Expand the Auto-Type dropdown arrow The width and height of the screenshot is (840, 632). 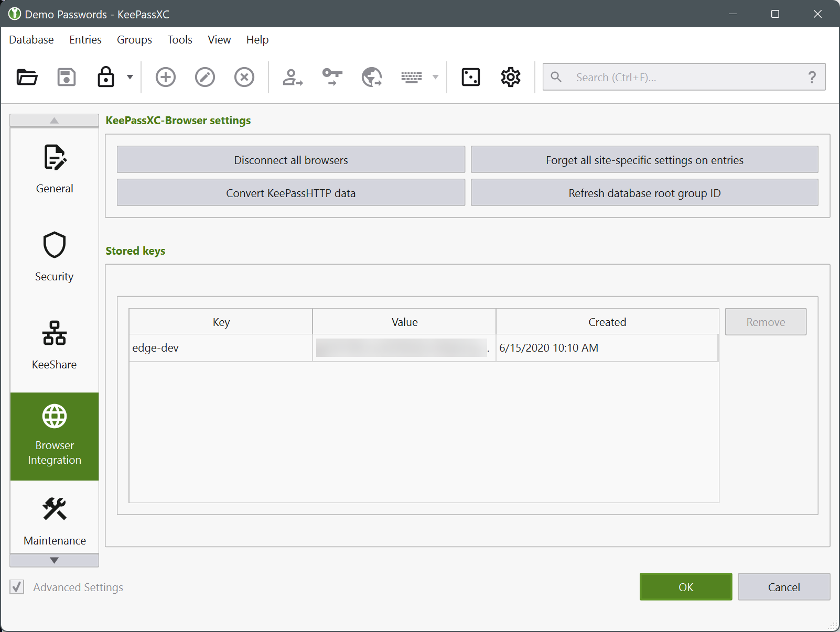(x=435, y=77)
